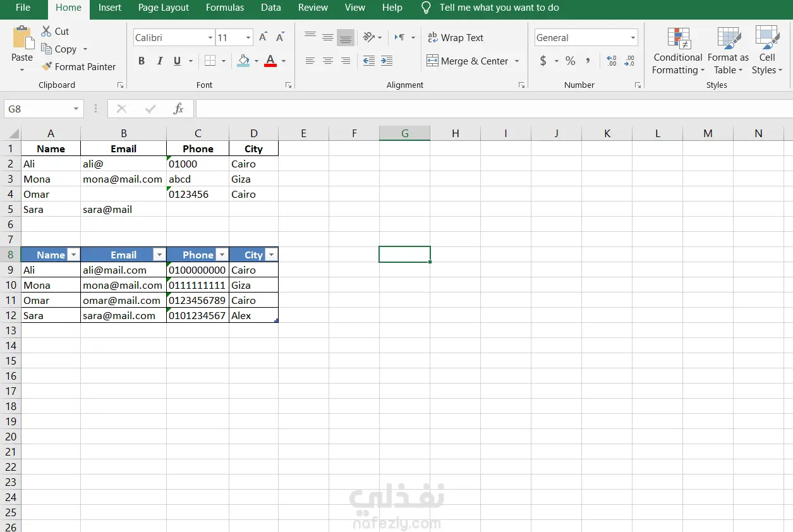Click the Copy icon
This screenshot has width=793, height=532.
click(46, 49)
